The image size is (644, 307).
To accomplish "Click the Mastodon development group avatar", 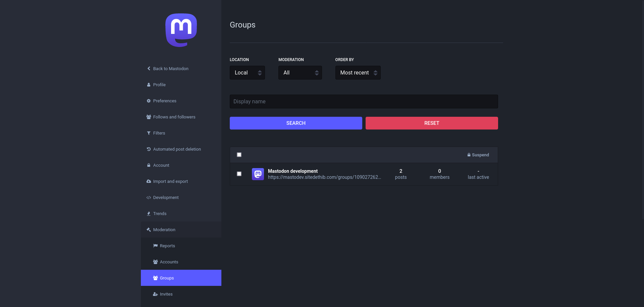I will (258, 174).
